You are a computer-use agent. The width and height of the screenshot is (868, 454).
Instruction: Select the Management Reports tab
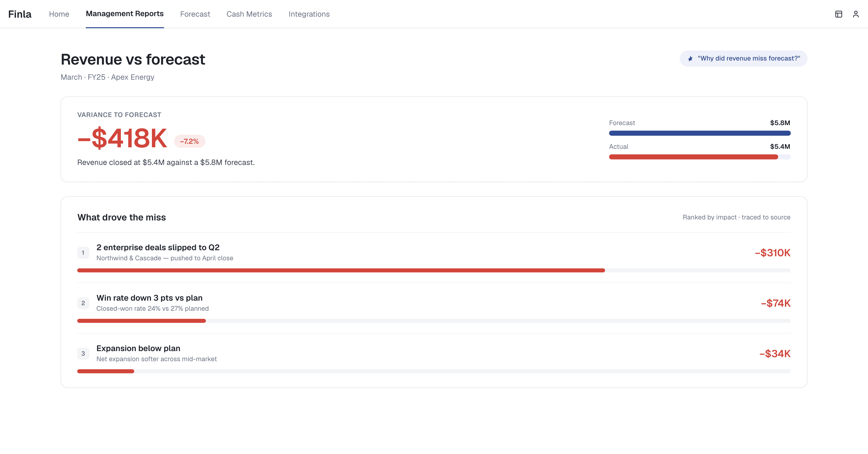(x=125, y=14)
